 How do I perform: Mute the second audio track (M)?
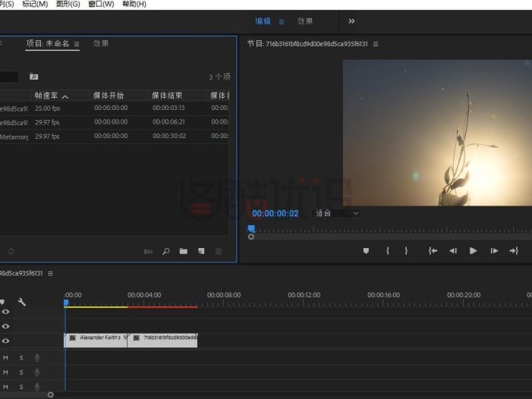coord(5,372)
